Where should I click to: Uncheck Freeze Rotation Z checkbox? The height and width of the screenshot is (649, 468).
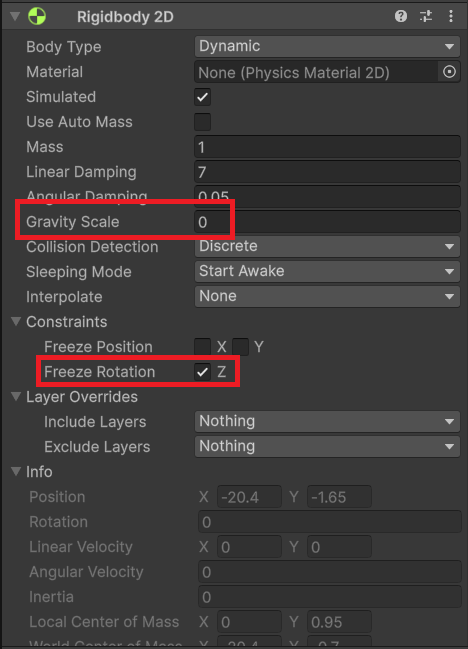[x=202, y=372]
